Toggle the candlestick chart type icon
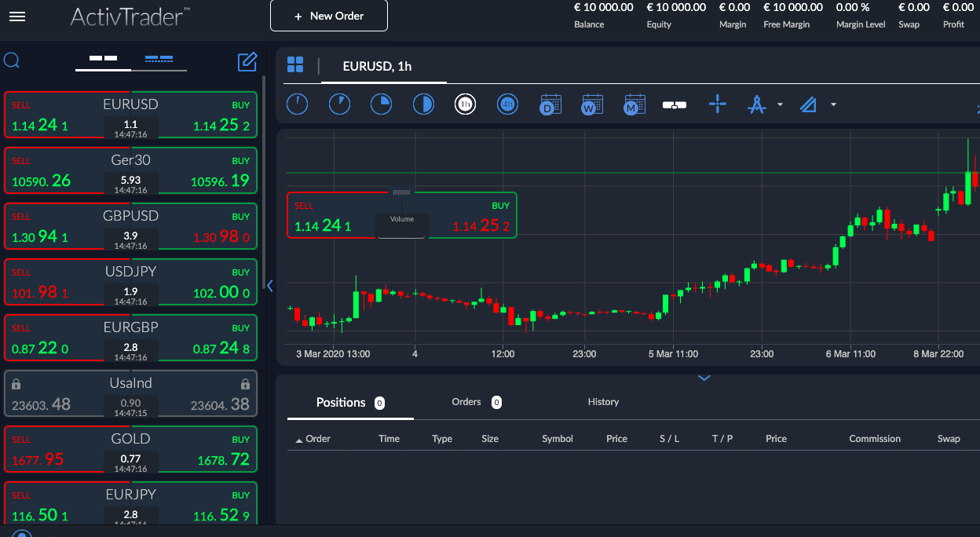Viewport: 980px width, 537px height. 675,104
